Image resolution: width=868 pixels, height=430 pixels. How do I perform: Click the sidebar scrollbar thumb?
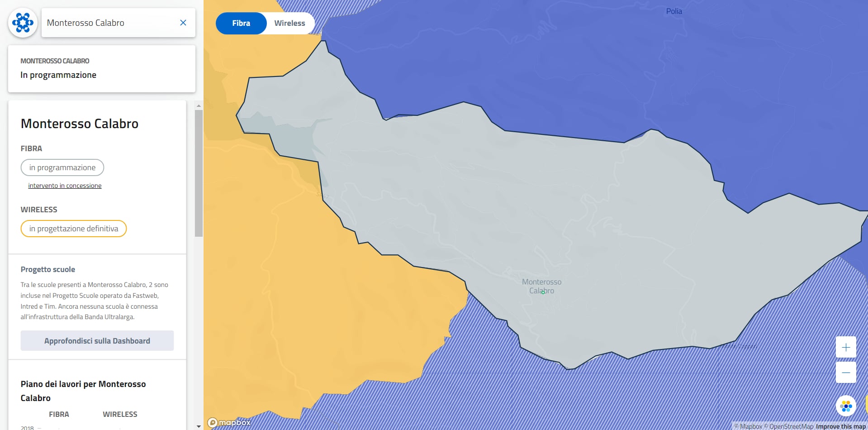click(x=199, y=173)
